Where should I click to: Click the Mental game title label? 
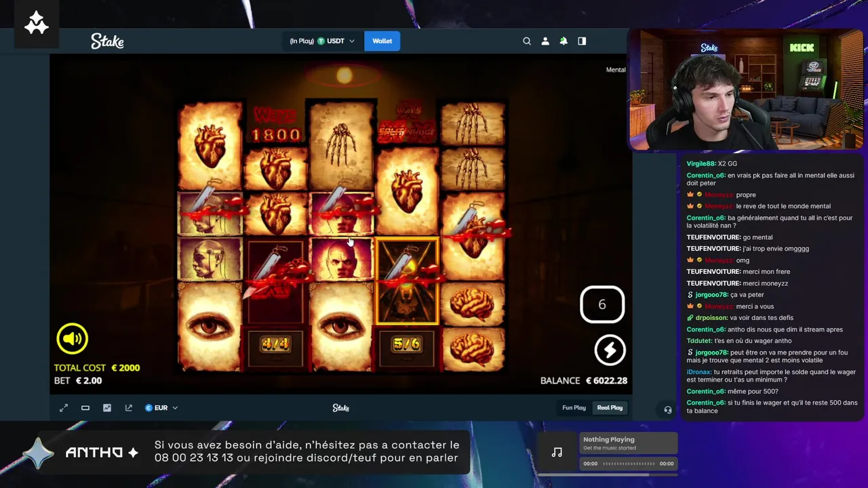(616, 70)
